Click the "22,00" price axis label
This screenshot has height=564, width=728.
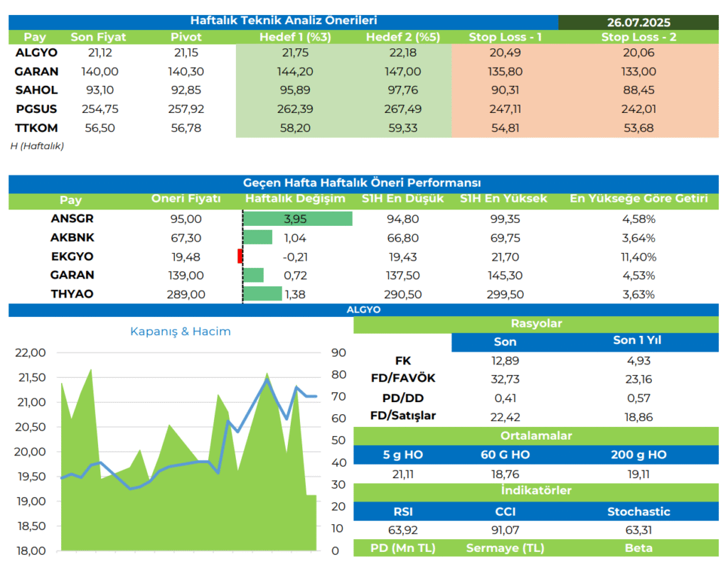tap(31, 353)
